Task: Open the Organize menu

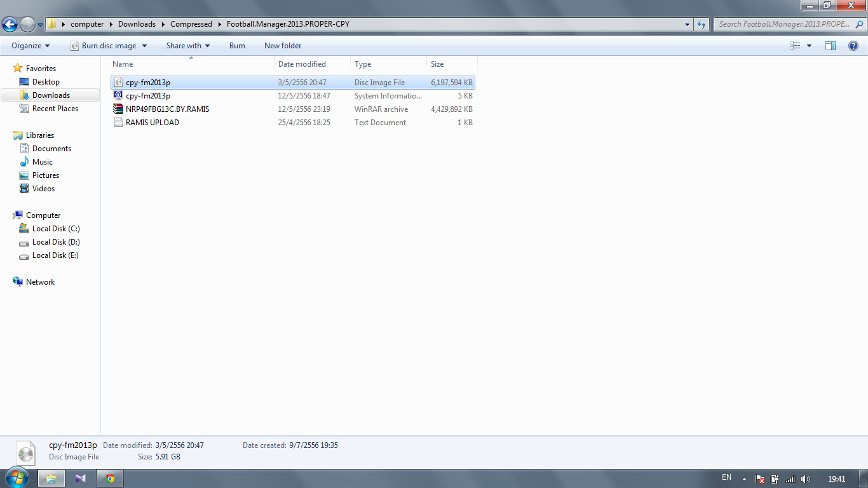Action: [x=31, y=46]
